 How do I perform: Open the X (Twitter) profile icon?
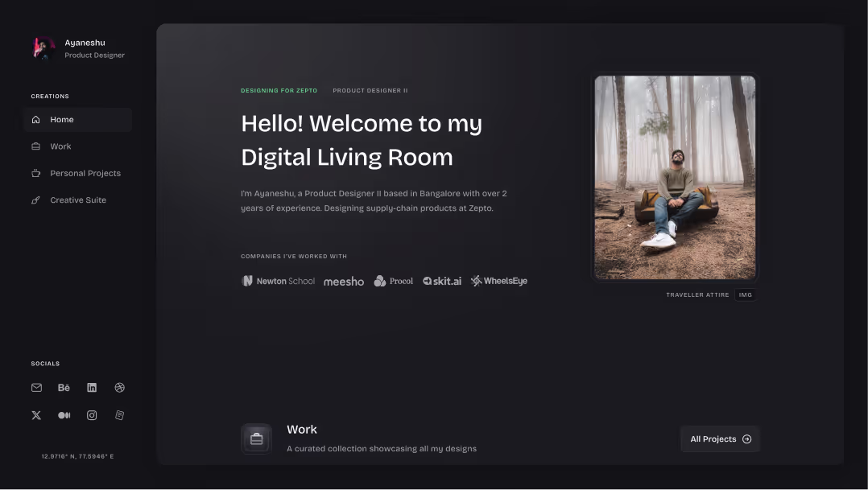pyautogui.click(x=36, y=415)
